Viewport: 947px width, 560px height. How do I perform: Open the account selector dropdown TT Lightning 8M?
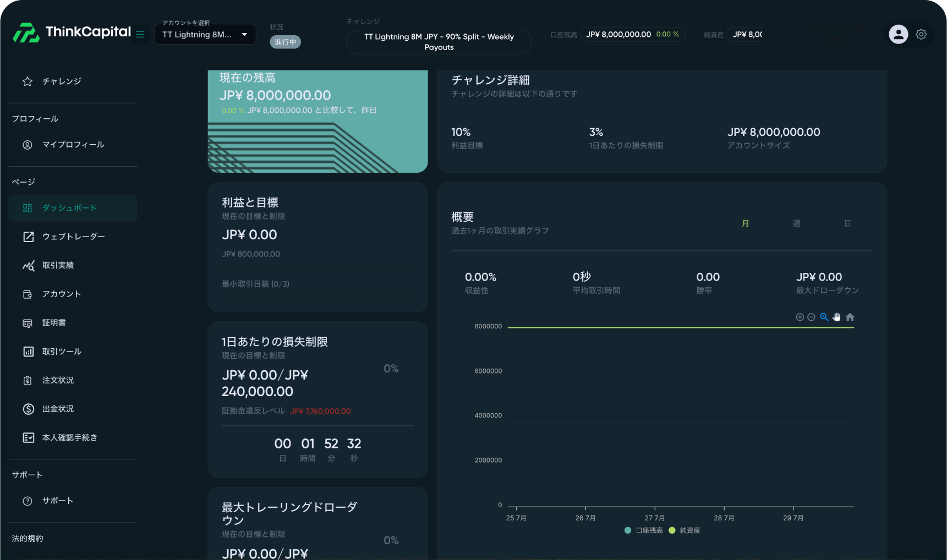pyautogui.click(x=205, y=34)
